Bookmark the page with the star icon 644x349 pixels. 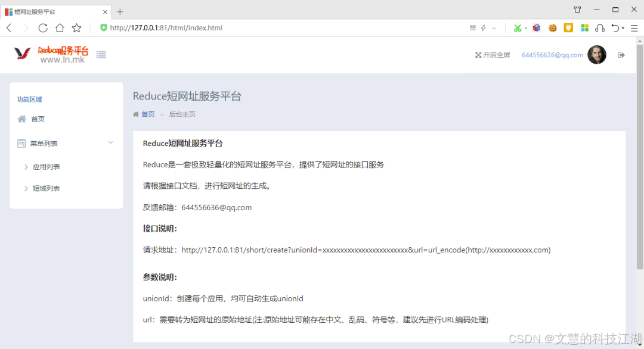click(77, 28)
